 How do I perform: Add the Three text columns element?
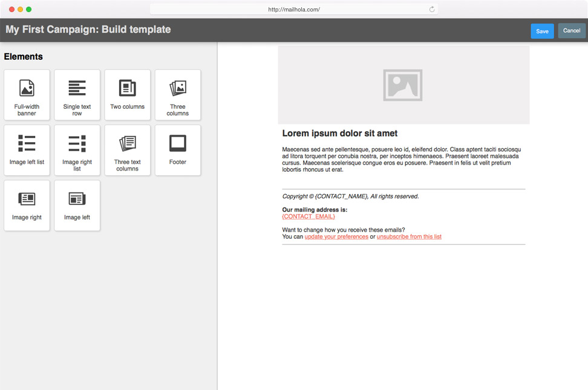pos(128,150)
